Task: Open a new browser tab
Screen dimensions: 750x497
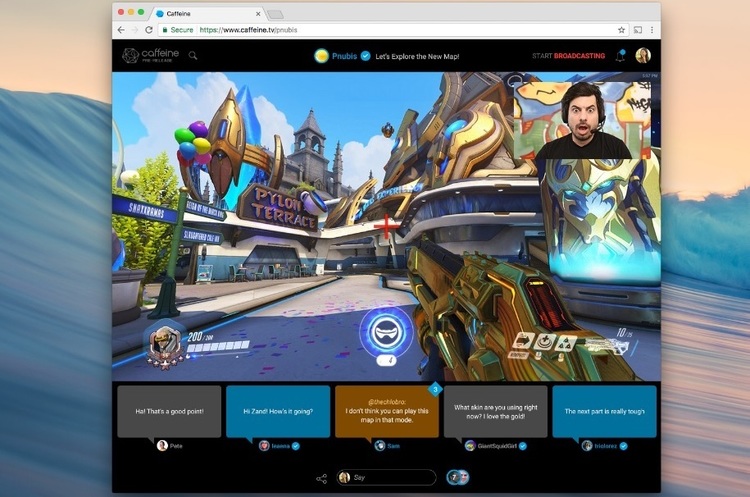Action: point(275,14)
